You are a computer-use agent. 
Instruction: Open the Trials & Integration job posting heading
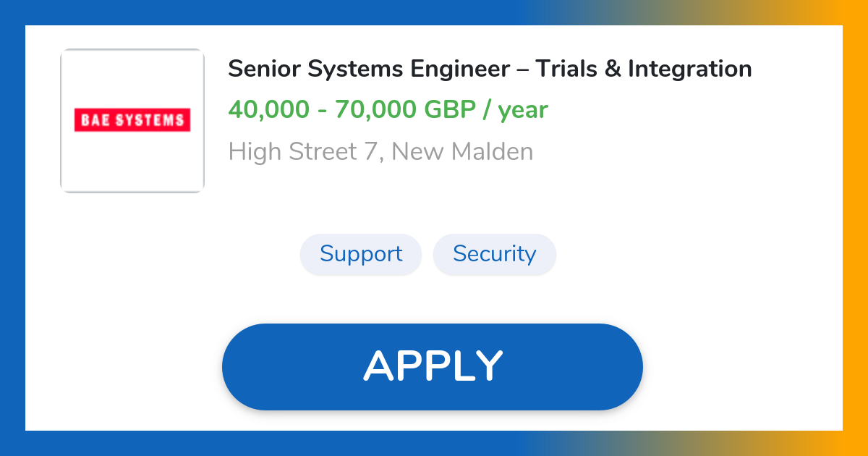coord(489,69)
